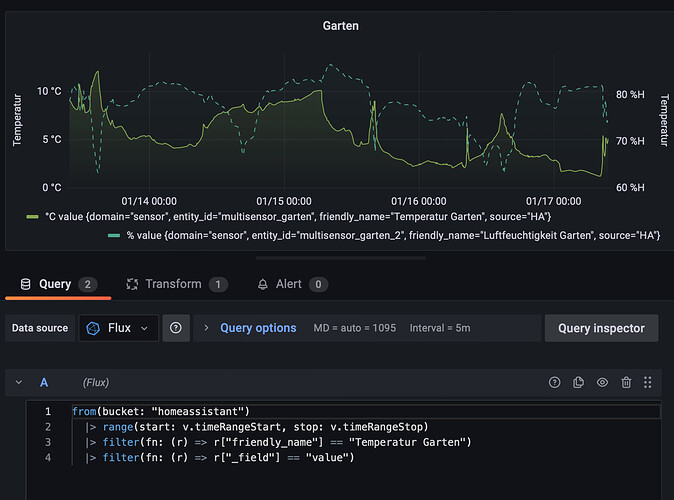
Task: Click the left Temperatur axis title
Action: pyautogui.click(x=17, y=120)
